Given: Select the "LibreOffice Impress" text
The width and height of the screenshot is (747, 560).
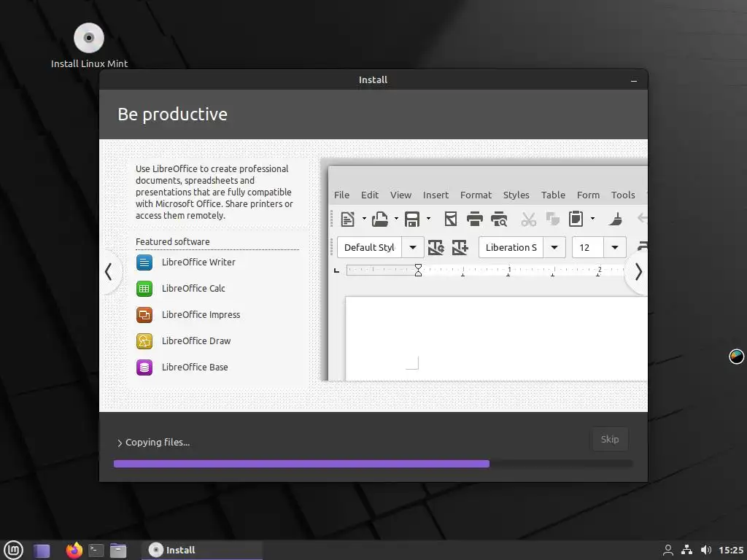Looking at the screenshot, I should tap(201, 315).
